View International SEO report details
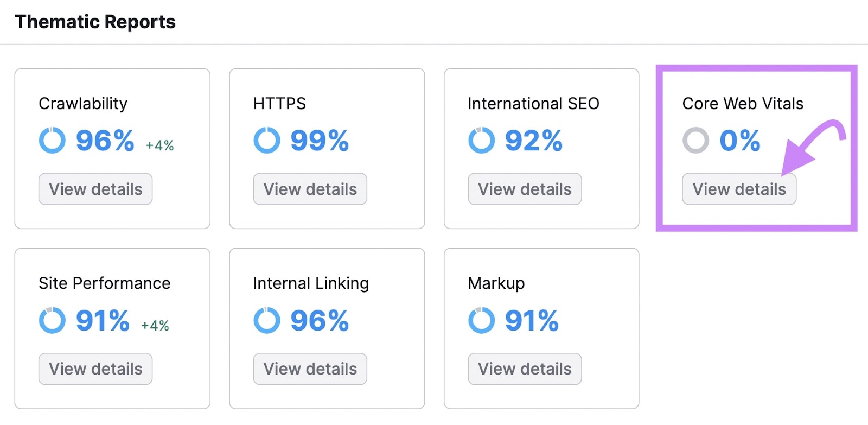 524,189
